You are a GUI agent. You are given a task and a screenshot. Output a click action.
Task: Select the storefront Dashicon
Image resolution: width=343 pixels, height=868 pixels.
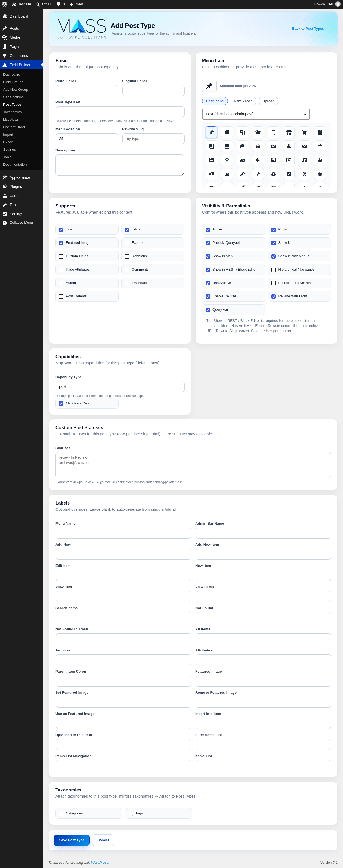[x=289, y=132]
